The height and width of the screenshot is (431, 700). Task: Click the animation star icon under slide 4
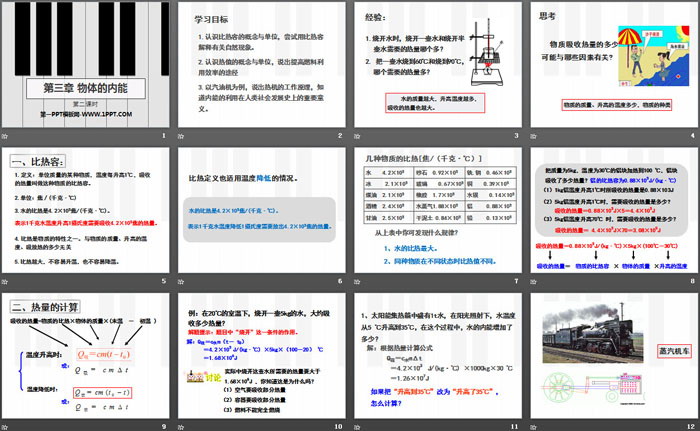click(x=533, y=136)
